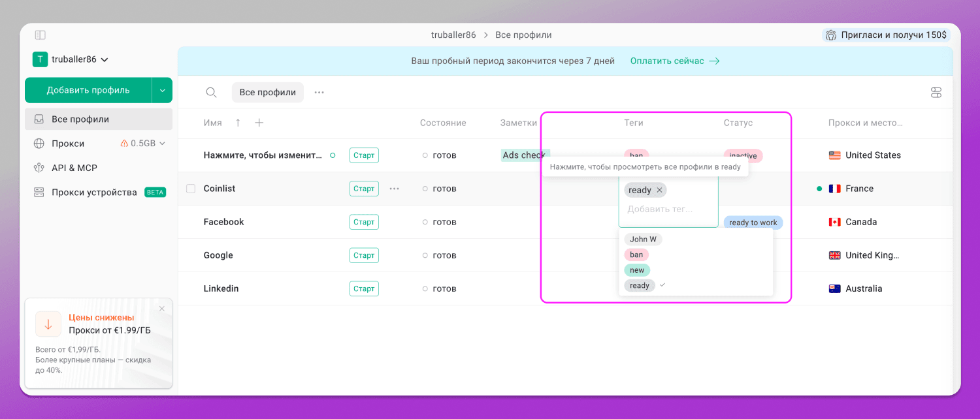Click the Статус column header

pos(738,123)
